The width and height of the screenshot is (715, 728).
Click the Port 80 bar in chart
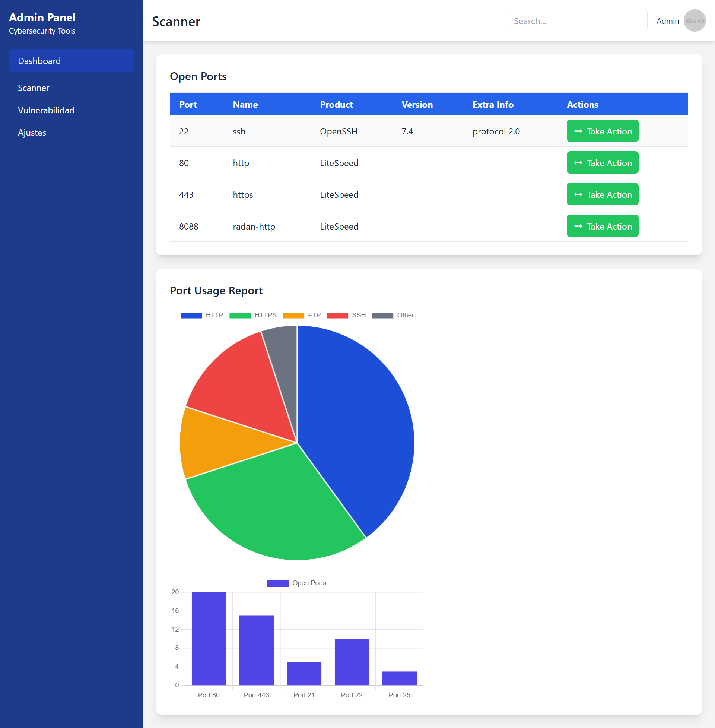point(209,639)
